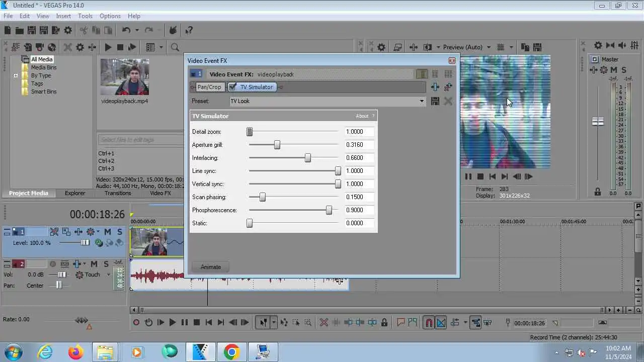
Task: Start preview in the Project Media toolbar
Action: pyautogui.click(x=108, y=47)
